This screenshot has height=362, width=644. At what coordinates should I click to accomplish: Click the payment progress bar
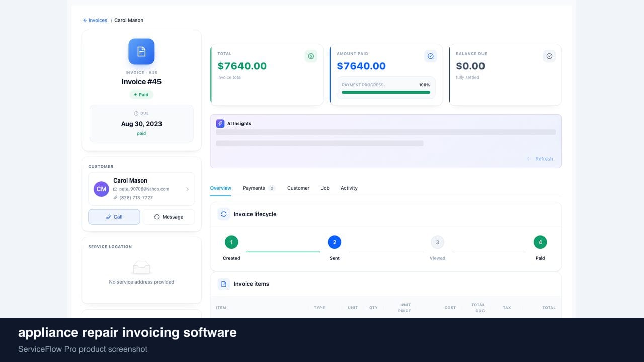click(386, 92)
